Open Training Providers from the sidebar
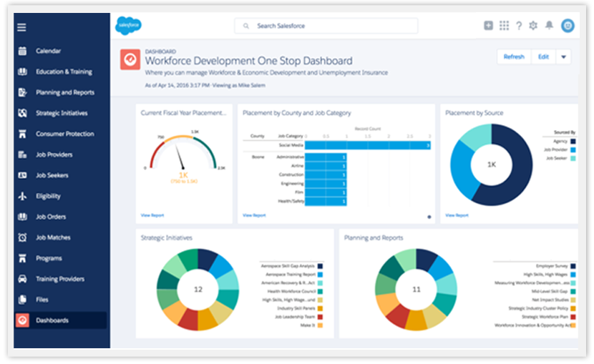The image size is (594, 364). click(60, 279)
